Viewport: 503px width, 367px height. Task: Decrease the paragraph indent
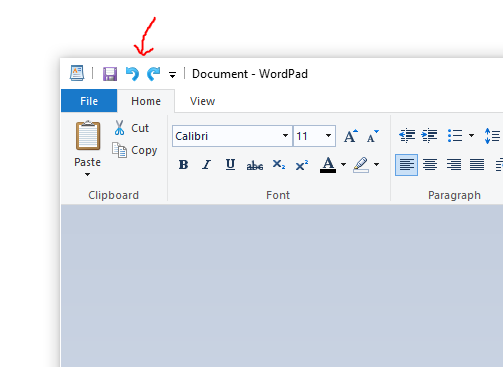point(407,136)
